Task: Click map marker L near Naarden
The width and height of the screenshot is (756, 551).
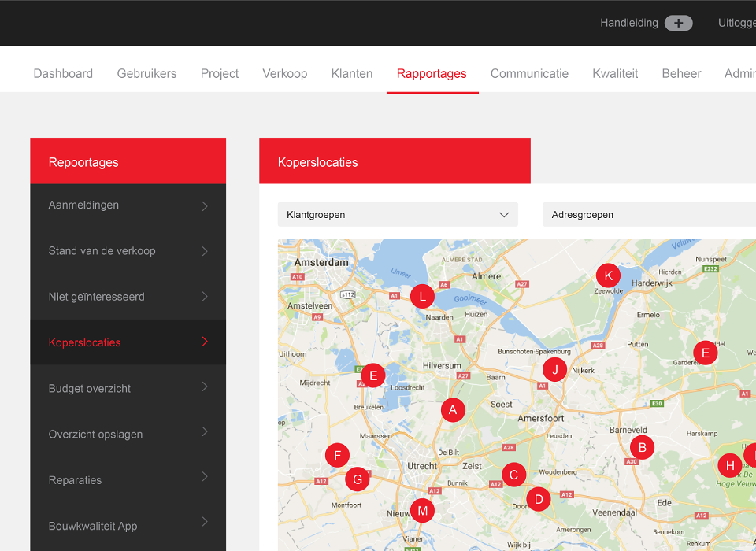Action: click(x=422, y=297)
